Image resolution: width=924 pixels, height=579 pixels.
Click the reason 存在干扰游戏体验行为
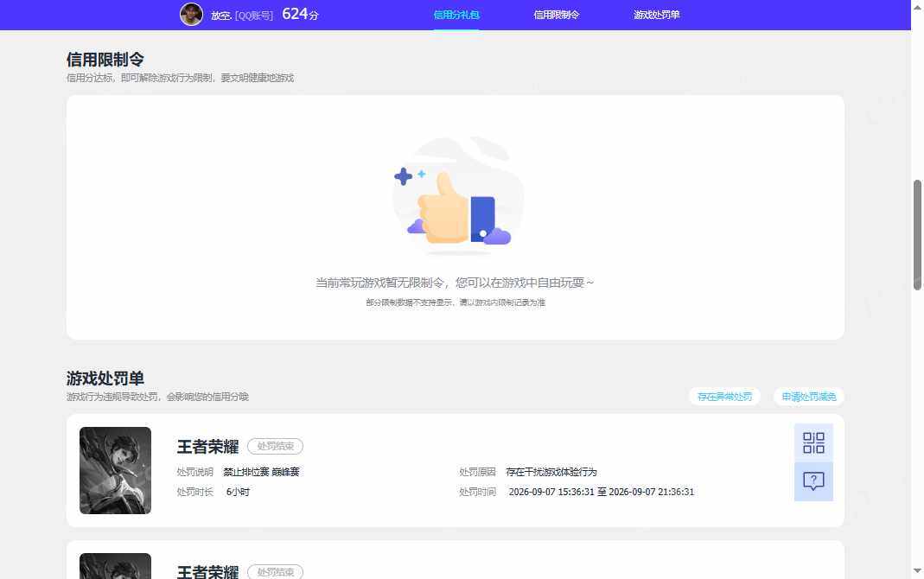(x=551, y=472)
